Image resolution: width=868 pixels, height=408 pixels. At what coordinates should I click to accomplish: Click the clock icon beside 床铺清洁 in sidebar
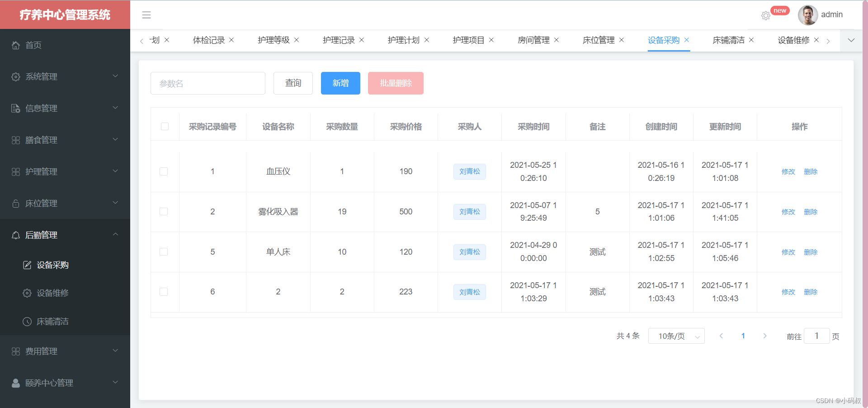[x=27, y=322]
